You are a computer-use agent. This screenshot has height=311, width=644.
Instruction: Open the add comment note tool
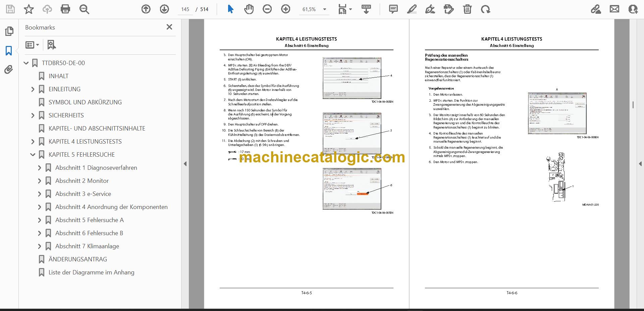click(393, 9)
